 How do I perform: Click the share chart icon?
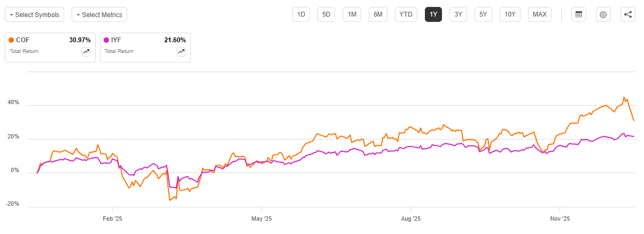[x=628, y=14]
